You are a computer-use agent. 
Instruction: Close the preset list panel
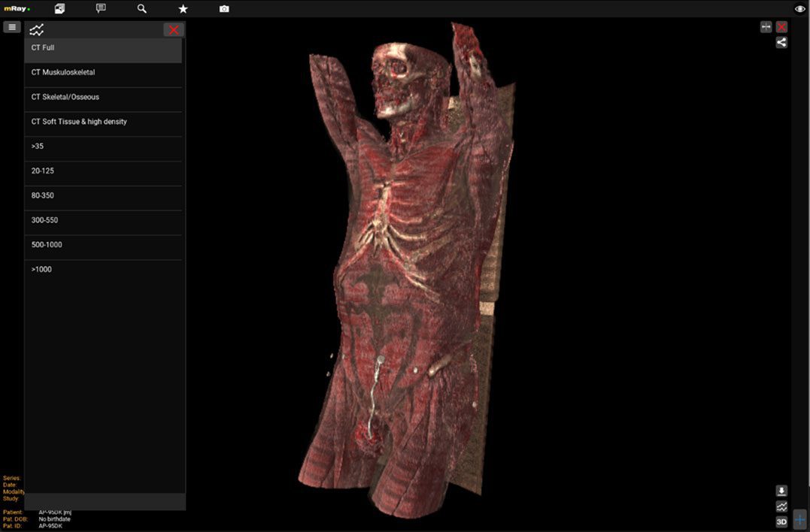tap(174, 30)
